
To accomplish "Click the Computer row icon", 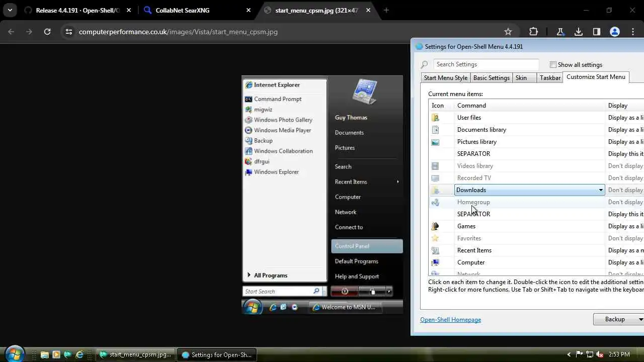I will [x=435, y=262].
